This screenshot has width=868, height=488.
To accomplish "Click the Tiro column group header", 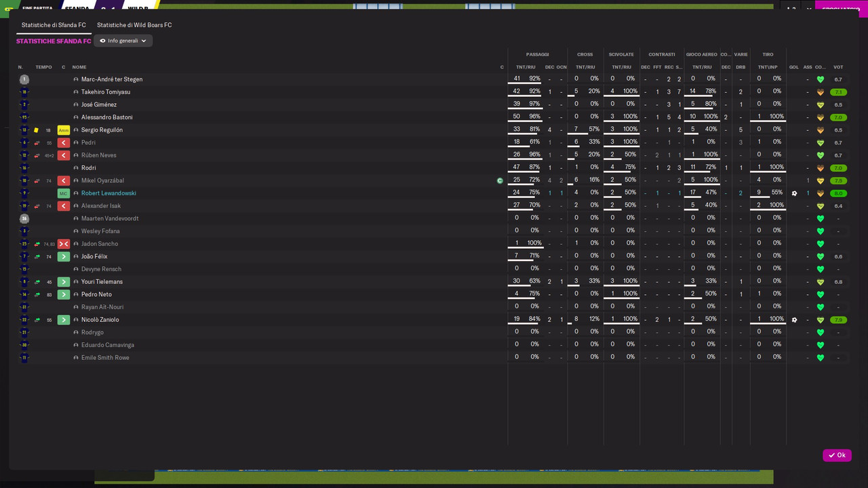I will point(768,54).
